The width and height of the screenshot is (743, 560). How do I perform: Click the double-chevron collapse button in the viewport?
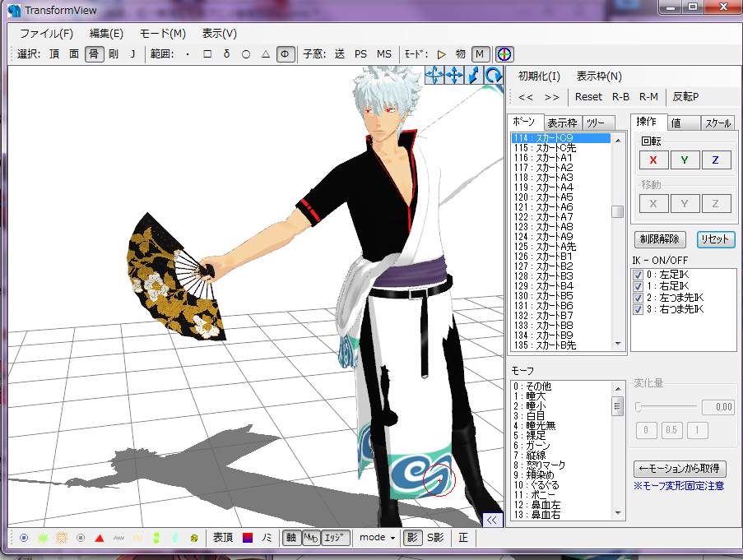pyautogui.click(x=492, y=520)
